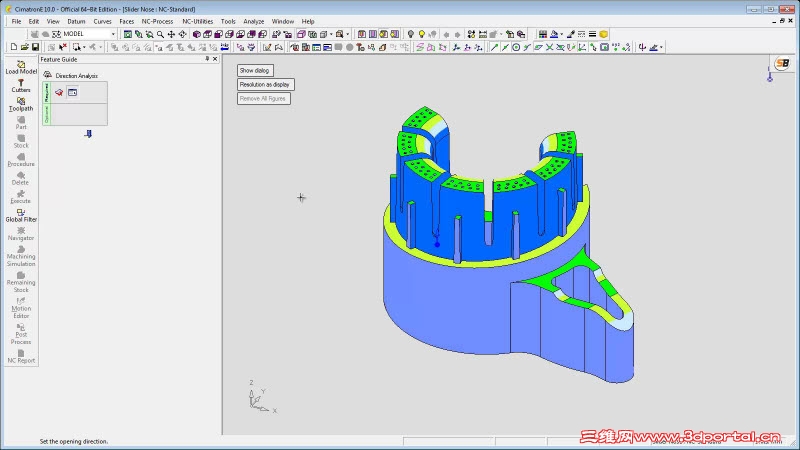Open the Help menu

(308, 21)
